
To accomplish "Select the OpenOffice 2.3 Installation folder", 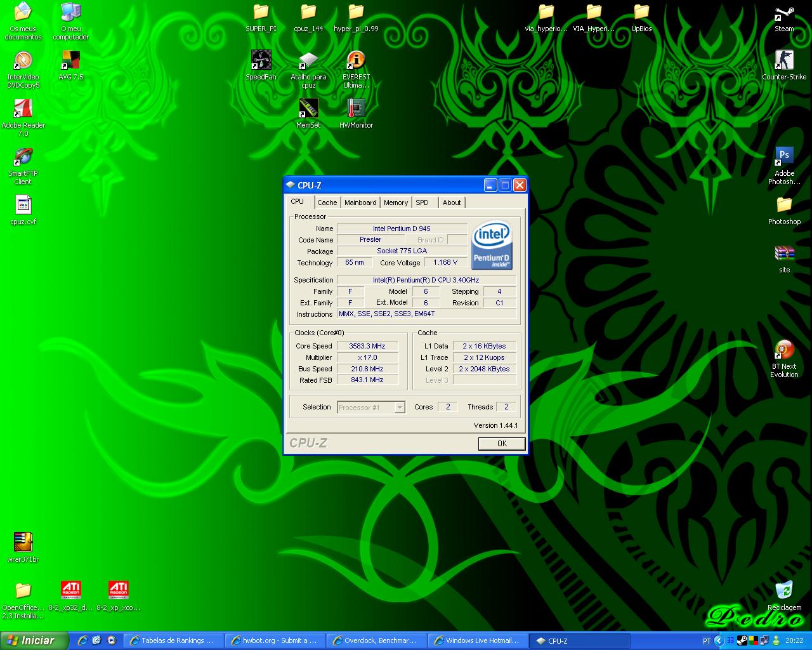I will [23, 600].
